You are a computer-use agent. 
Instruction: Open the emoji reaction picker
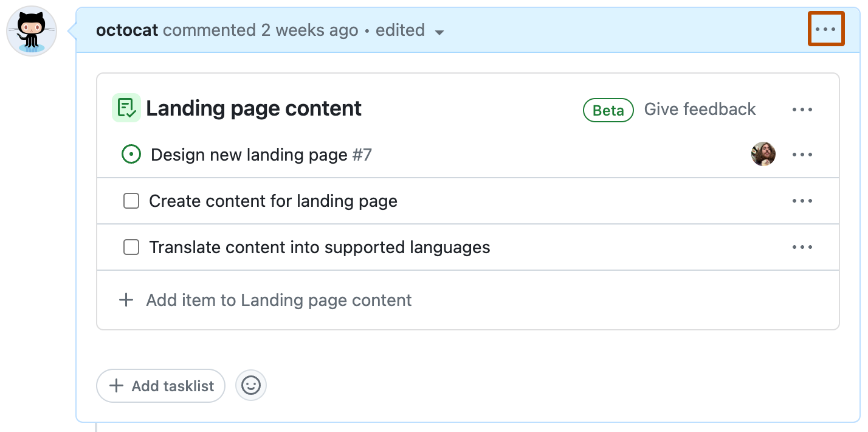[x=251, y=385]
